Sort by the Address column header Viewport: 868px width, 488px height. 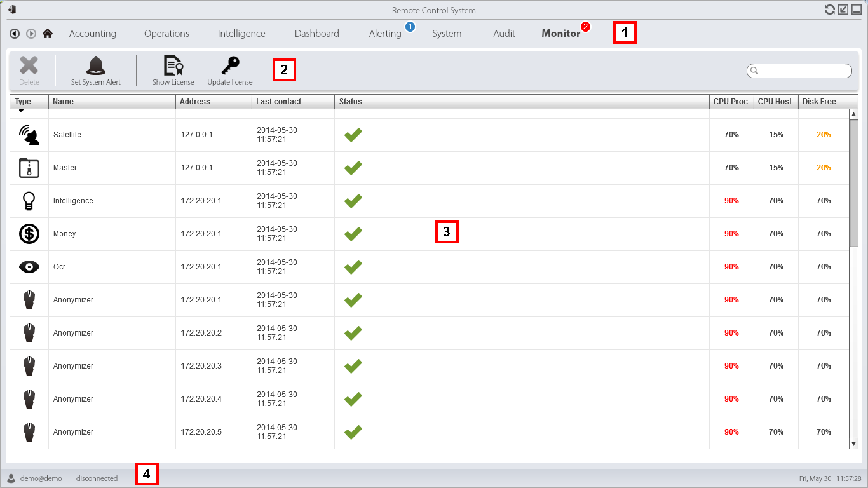click(x=214, y=102)
